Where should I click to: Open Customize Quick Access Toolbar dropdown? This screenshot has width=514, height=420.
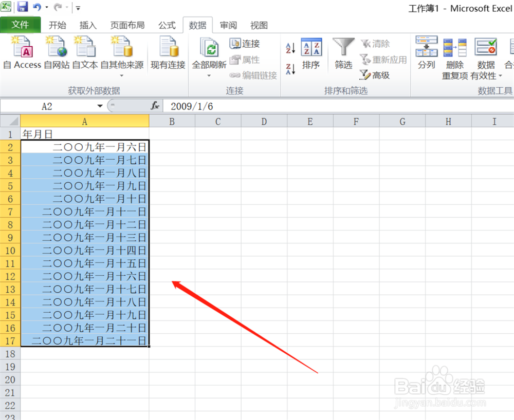(78, 8)
